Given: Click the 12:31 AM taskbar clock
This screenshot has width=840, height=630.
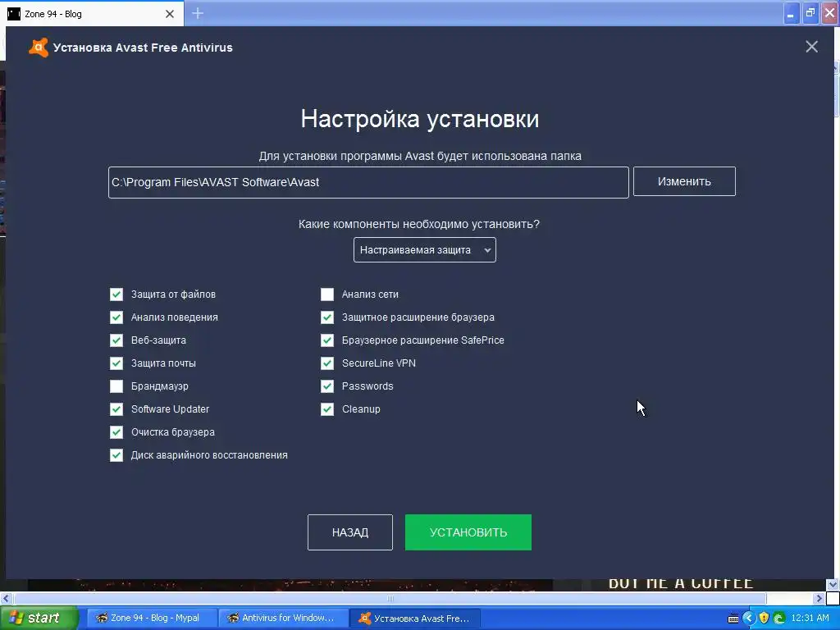Looking at the screenshot, I should tap(810, 618).
